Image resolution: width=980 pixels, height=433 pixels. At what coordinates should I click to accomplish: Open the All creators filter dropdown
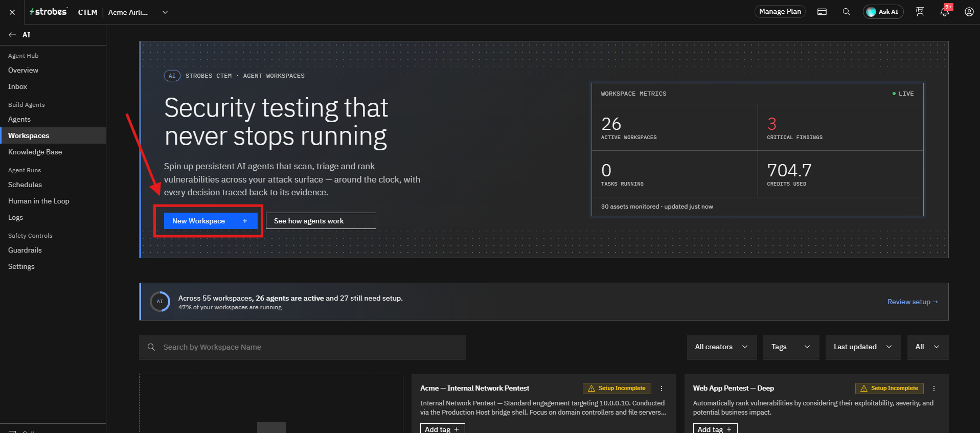coord(722,347)
